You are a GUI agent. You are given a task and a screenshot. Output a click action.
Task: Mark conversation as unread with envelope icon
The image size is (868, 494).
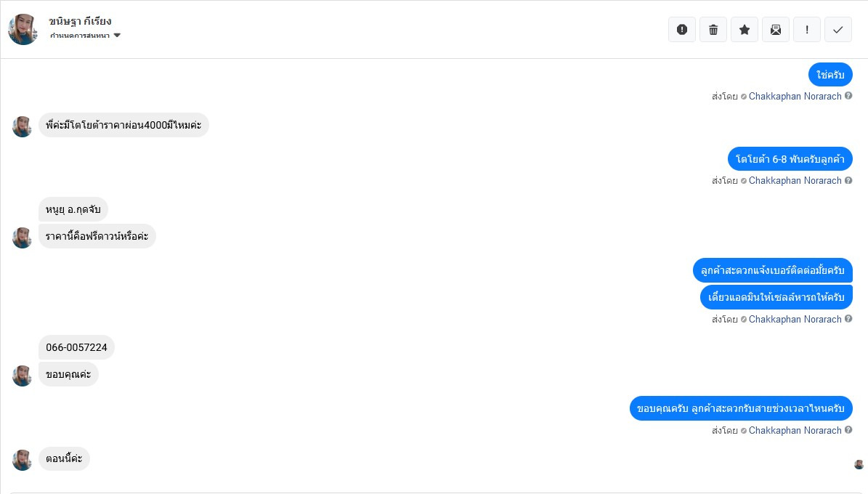coord(775,30)
